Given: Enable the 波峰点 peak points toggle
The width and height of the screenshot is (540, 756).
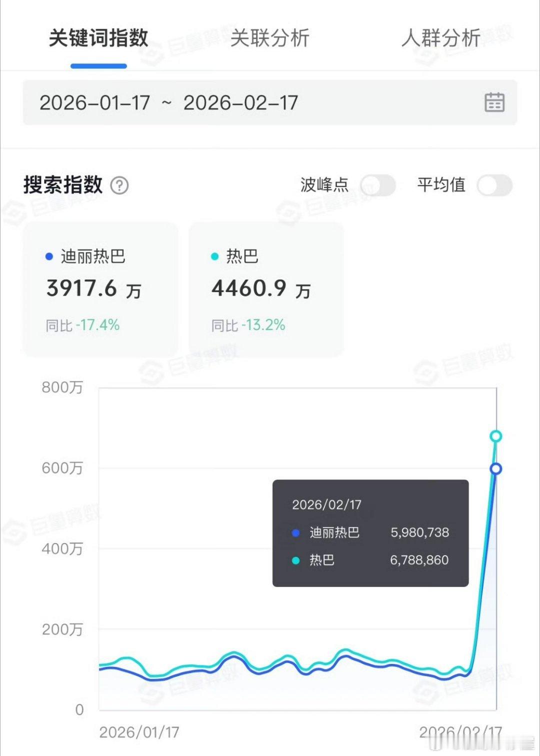Looking at the screenshot, I should pos(377,185).
